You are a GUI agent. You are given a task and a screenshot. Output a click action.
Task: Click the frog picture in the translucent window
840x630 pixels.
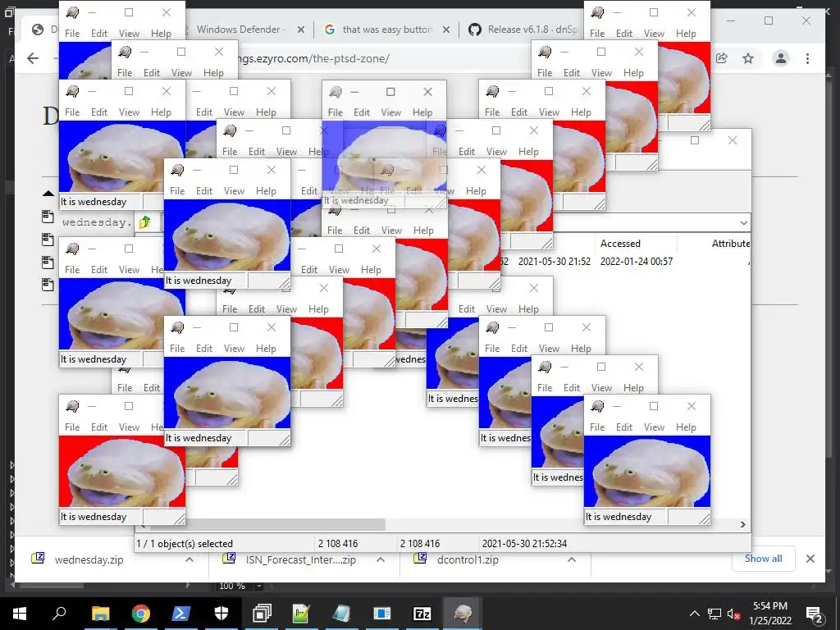pyautogui.click(x=384, y=157)
